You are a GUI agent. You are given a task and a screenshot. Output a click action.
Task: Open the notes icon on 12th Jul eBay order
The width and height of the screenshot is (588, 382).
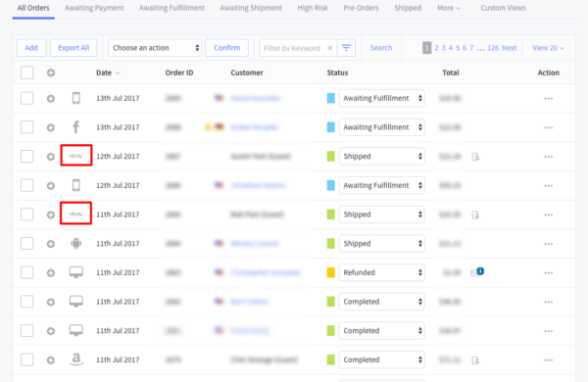(x=475, y=157)
